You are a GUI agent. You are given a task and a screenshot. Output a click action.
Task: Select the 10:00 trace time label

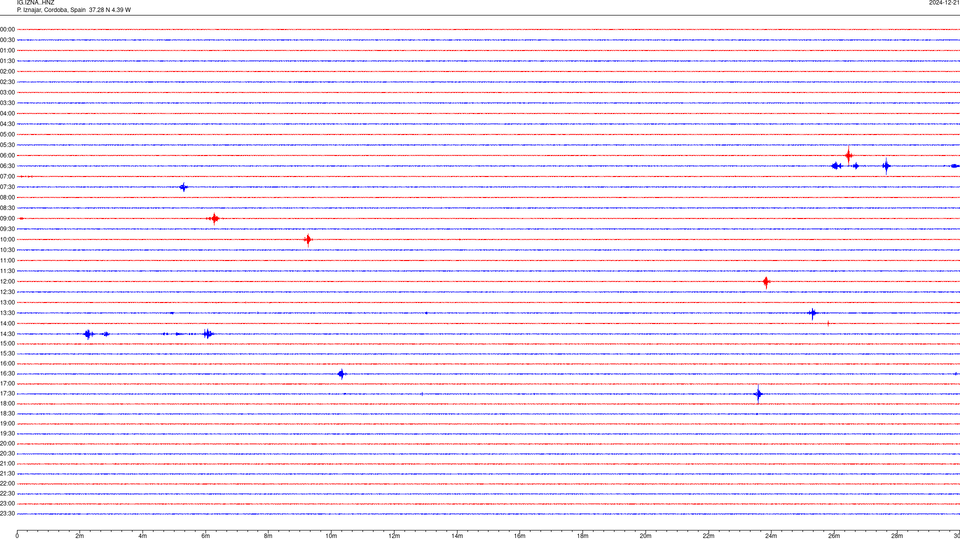[7, 239]
